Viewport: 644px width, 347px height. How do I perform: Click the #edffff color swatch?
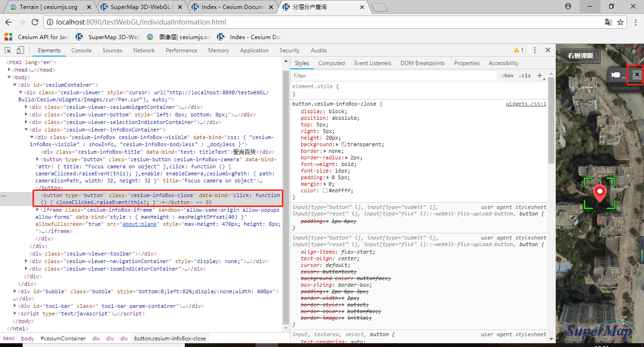pyautogui.click(x=325, y=190)
